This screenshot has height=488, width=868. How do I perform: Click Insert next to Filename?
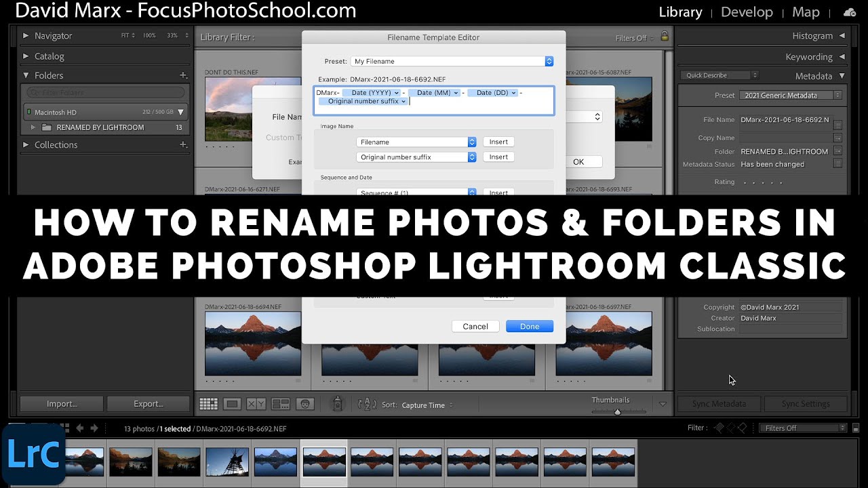tap(498, 142)
